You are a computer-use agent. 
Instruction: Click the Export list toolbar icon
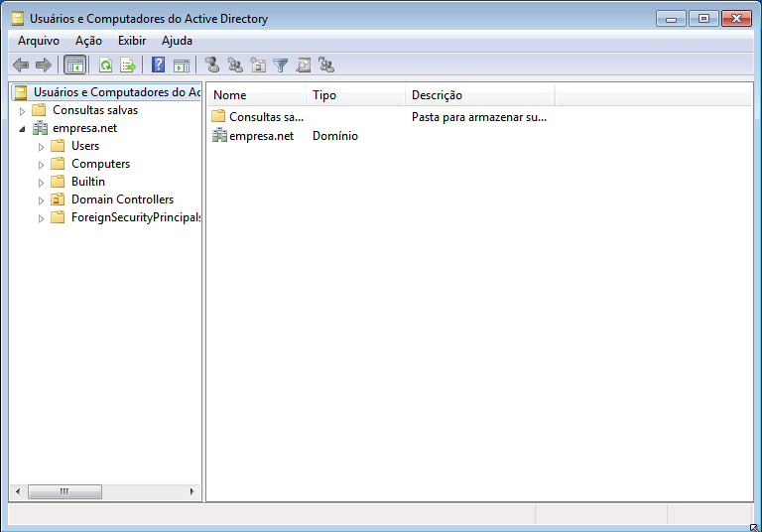click(x=128, y=65)
